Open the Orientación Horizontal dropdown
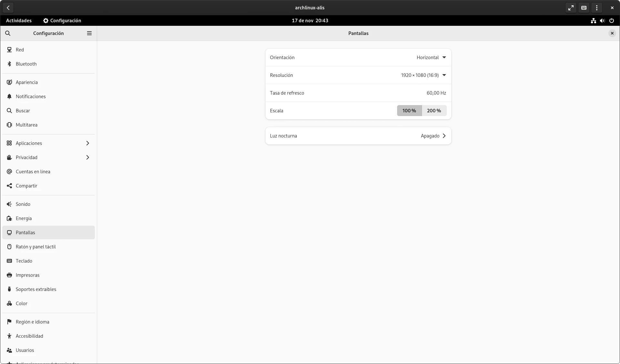Image resolution: width=620 pixels, height=364 pixels. [x=431, y=57]
